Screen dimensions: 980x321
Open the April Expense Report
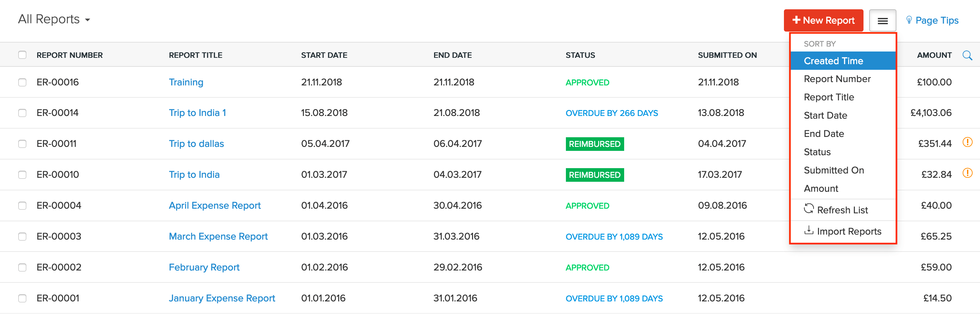click(215, 205)
